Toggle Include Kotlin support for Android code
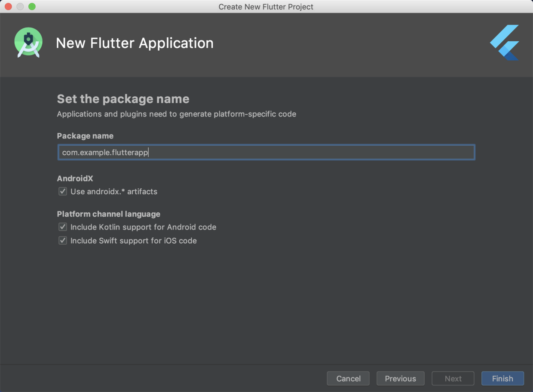Image resolution: width=533 pixels, height=392 pixels. [63, 227]
